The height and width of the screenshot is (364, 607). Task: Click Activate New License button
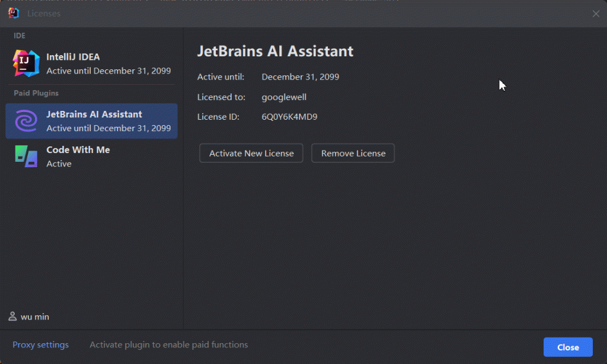(251, 154)
